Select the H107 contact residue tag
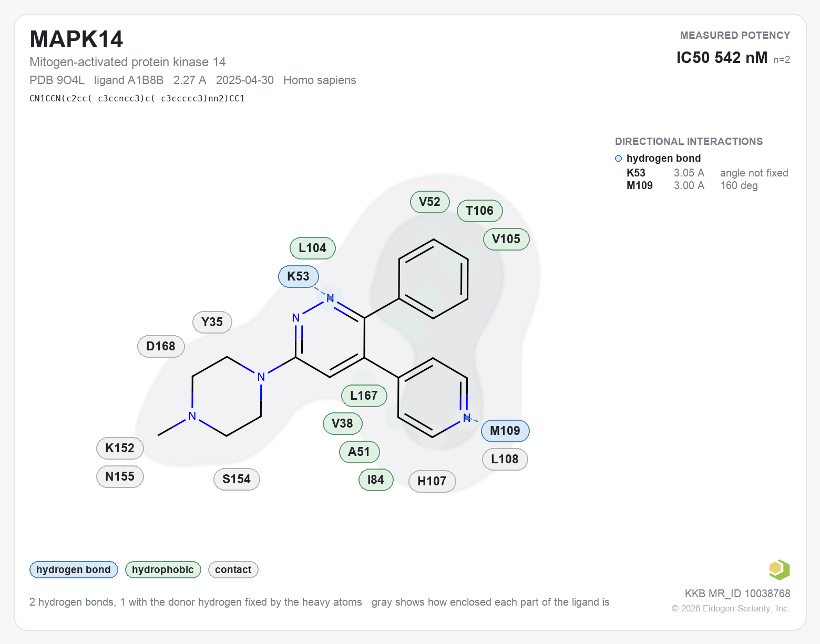 pyautogui.click(x=432, y=481)
